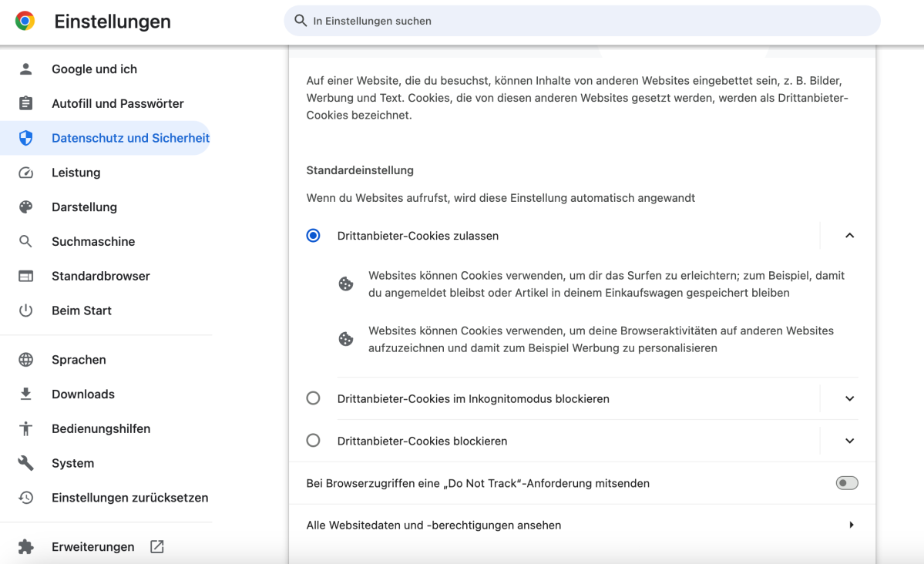This screenshot has height=564, width=924.
Task: Click the Erweiterungen puzzle piece icon
Action: pyautogui.click(x=26, y=547)
